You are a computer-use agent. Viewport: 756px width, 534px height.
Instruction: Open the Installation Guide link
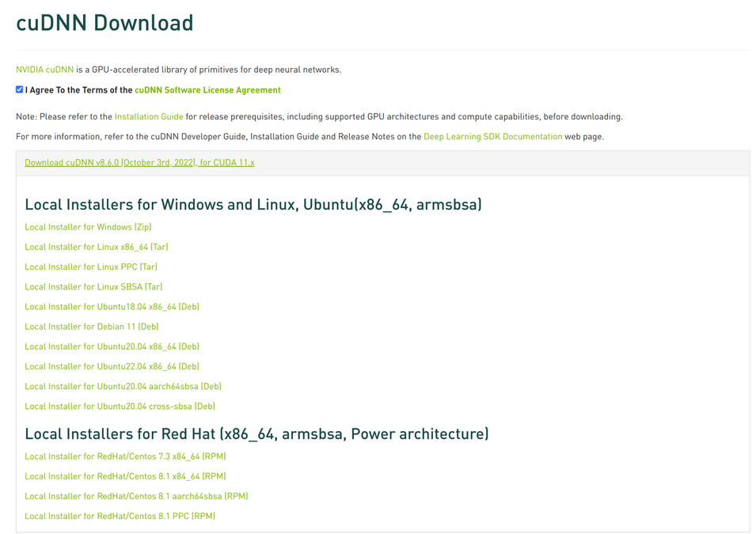149,116
